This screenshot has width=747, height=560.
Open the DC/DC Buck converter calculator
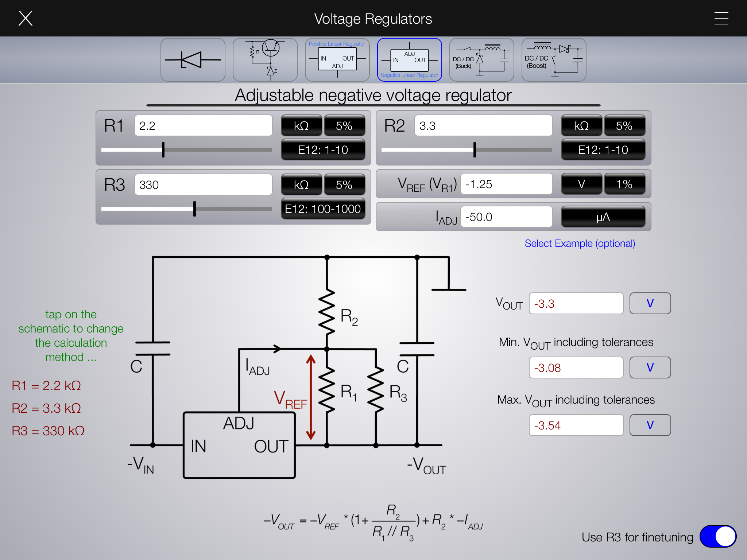[481, 60]
